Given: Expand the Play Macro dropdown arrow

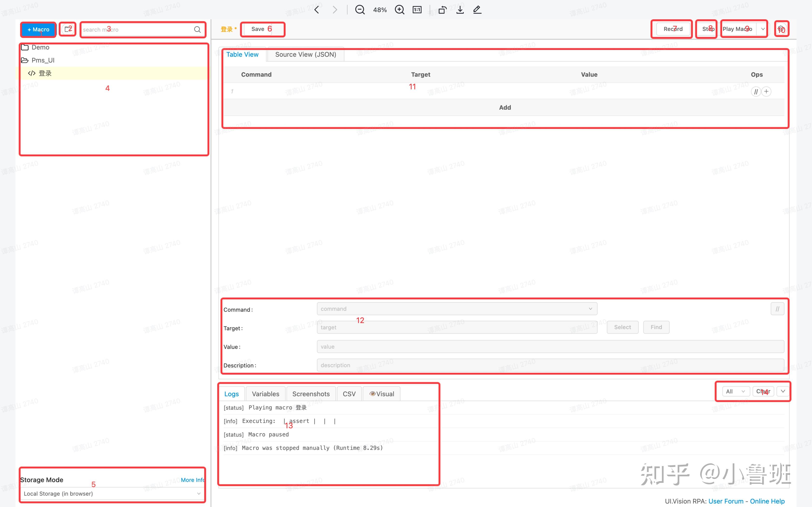Looking at the screenshot, I should point(763,29).
